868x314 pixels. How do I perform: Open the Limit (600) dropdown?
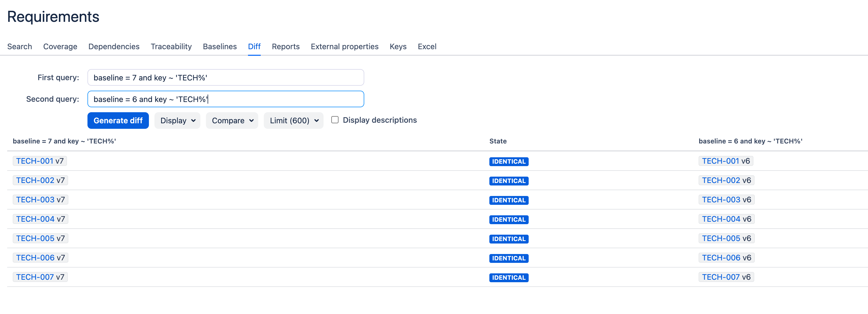point(293,121)
